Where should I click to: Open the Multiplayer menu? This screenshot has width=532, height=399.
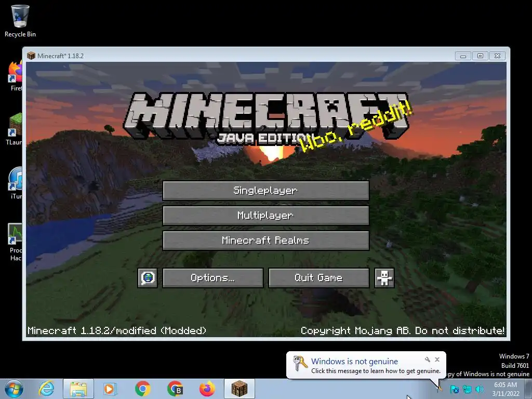[x=265, y=216]
